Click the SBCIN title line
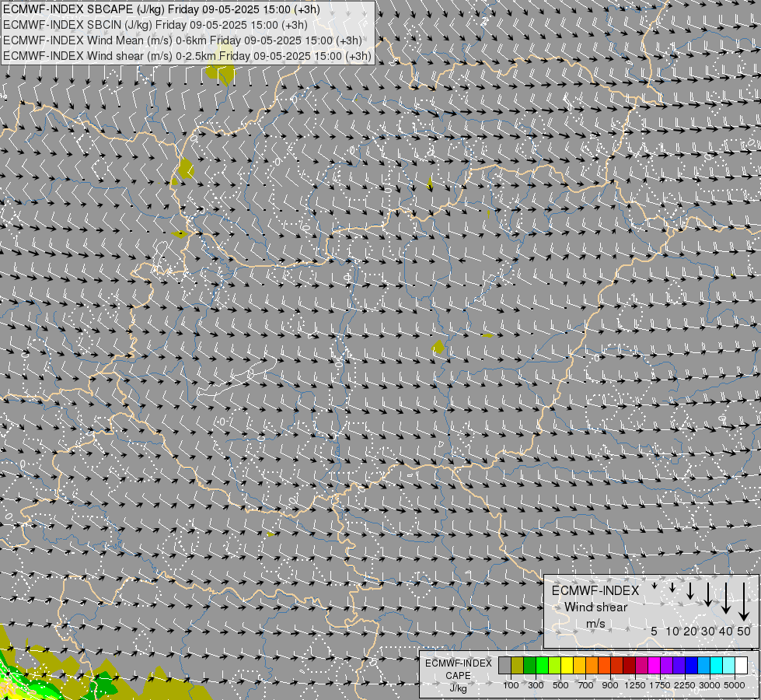This screenshot has width=761, height=700. (155, 25)
